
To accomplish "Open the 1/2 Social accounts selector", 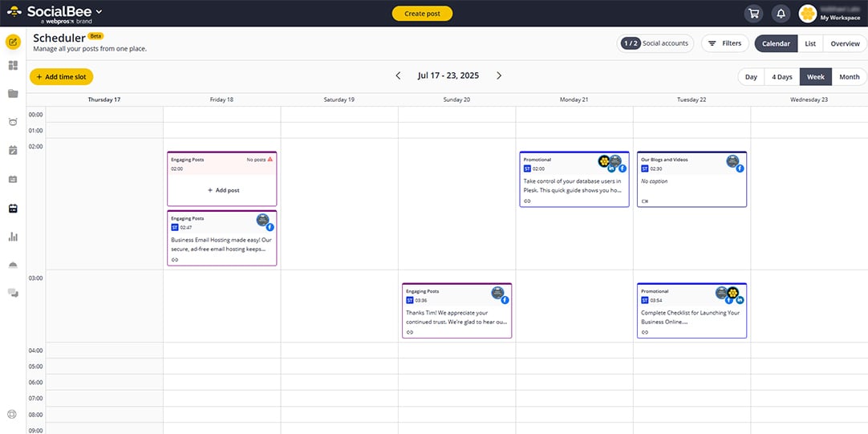I will (x=655, y=43).
